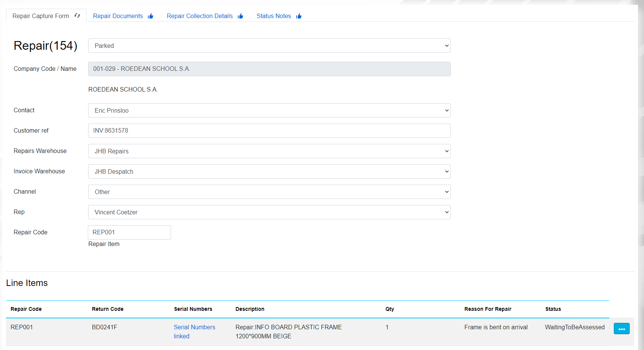Click the Reason For Repair column header
Viewport: 644px width, 350px height.
point(488,309)
